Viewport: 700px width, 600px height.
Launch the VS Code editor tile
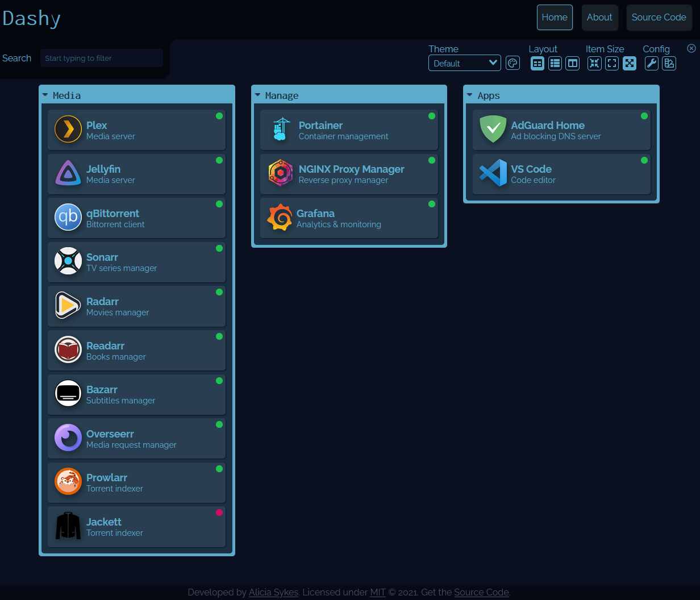[561, 173]
